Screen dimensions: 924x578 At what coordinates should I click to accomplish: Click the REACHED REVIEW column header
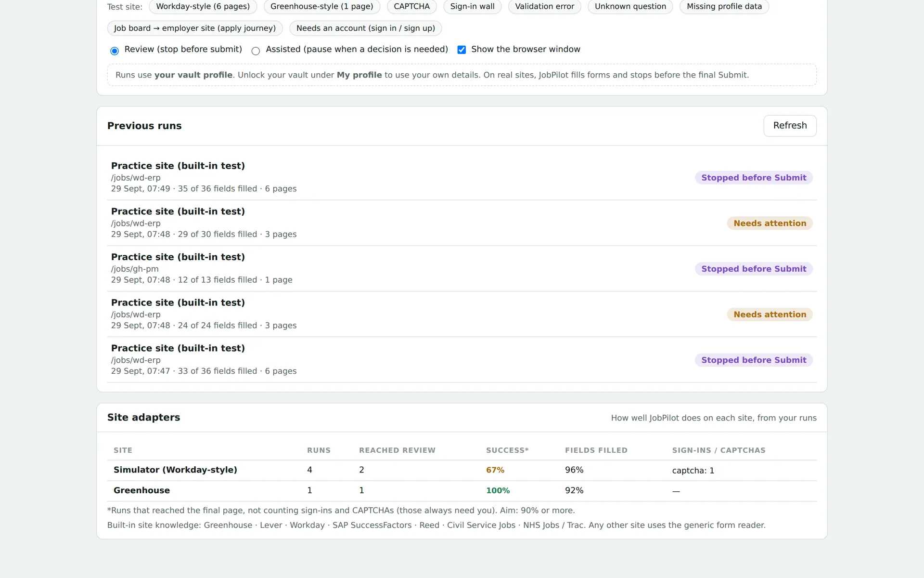(x=397, y=450)
